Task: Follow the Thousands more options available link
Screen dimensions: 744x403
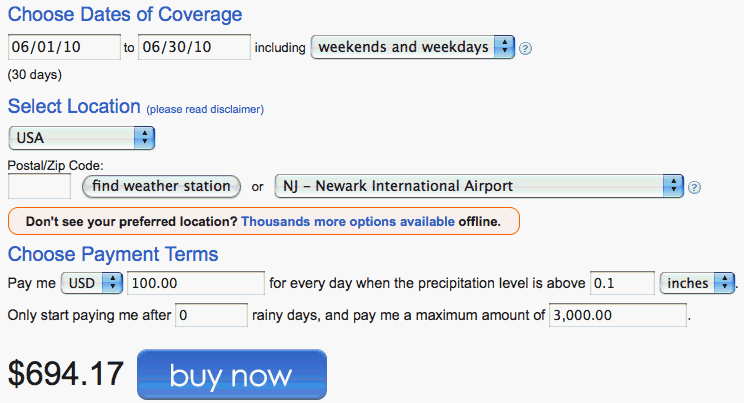Action: (x=348, y=220)
